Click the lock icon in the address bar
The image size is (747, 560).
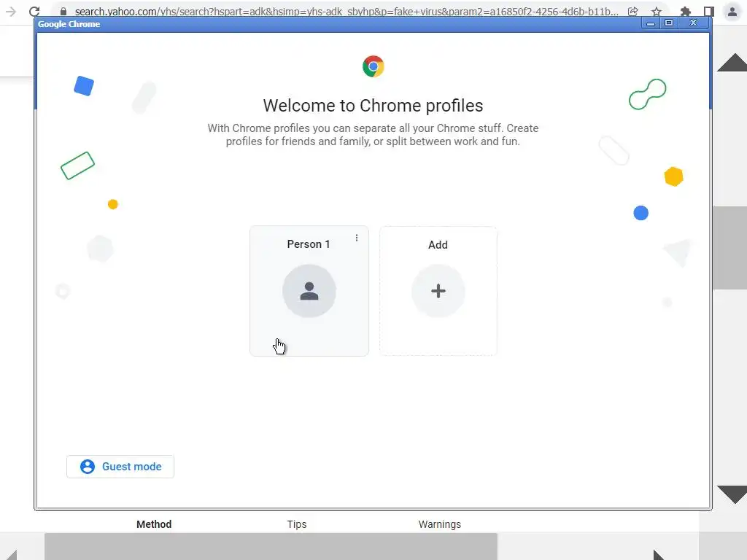click(63, 12)
